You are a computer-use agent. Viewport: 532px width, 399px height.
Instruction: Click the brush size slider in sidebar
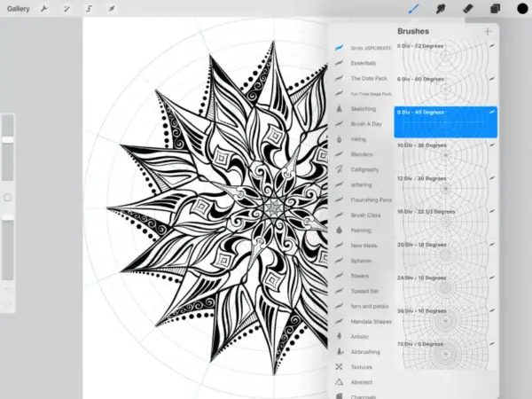pos(8,148)
